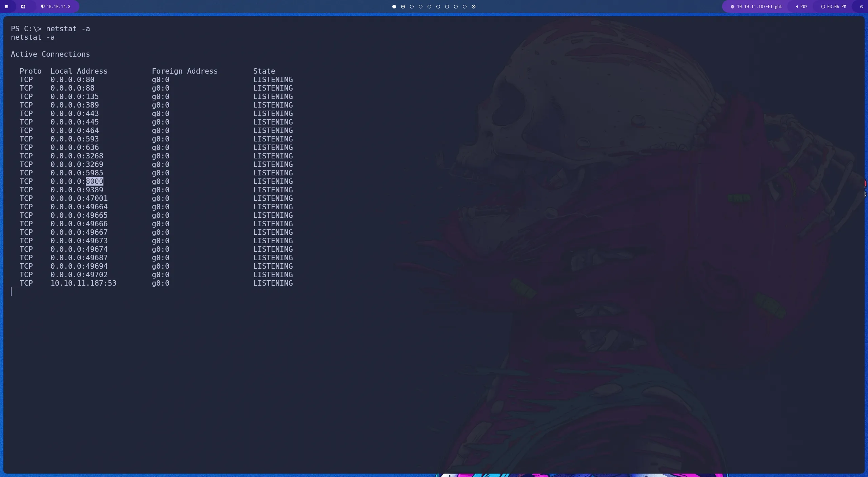Open the app launcher grid icon
The width and height of the screenshot is (868, 477).
click(6, 6)
